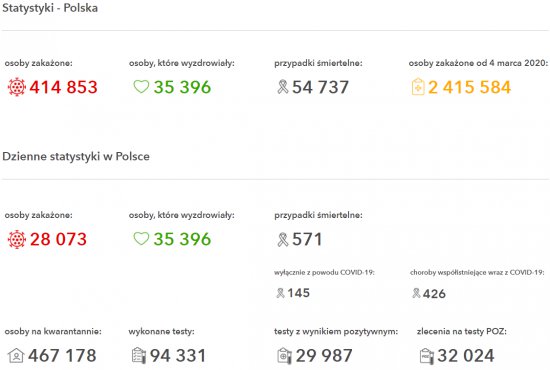Click the total infected number 414 853
The height and width of the screenshot is (370, 550).
tap(63, 87)
